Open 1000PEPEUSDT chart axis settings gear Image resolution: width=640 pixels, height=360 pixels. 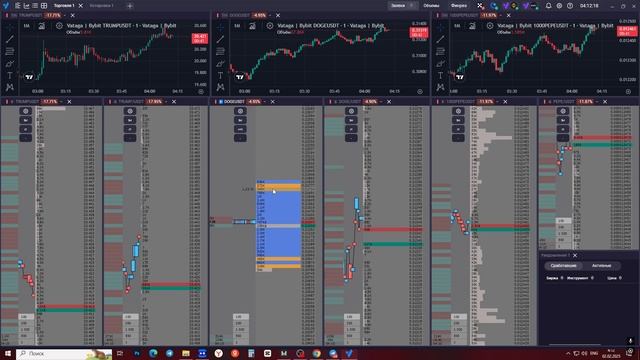coord(629,92)
